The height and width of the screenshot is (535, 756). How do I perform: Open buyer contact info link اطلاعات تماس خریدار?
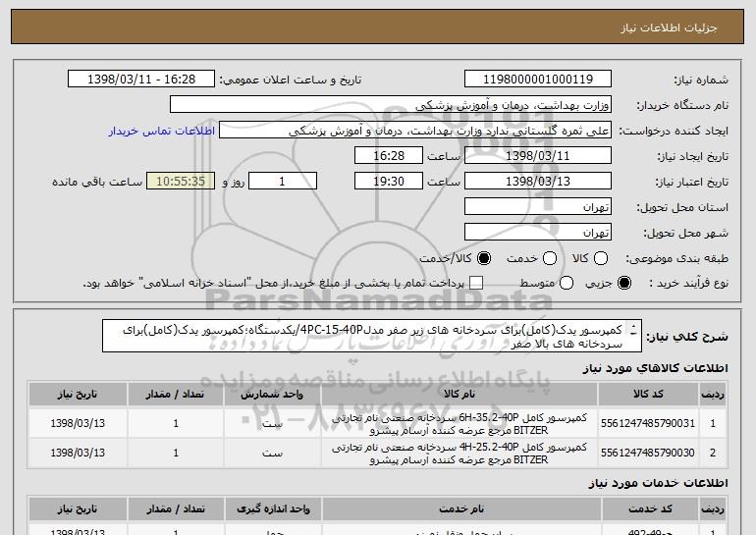pos(162,132)
